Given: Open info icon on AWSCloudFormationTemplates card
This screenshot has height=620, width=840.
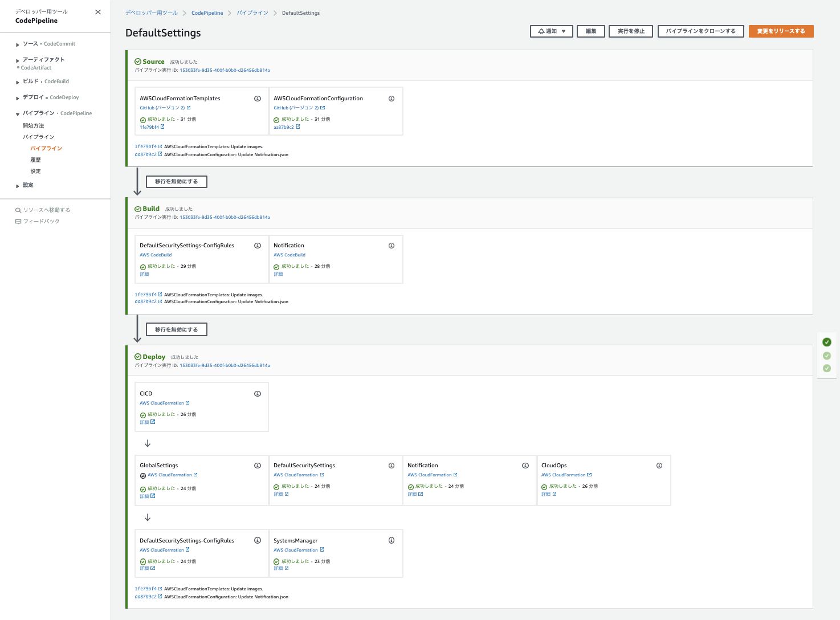Looking at the screenshot, I should click(x=258, y=99).
